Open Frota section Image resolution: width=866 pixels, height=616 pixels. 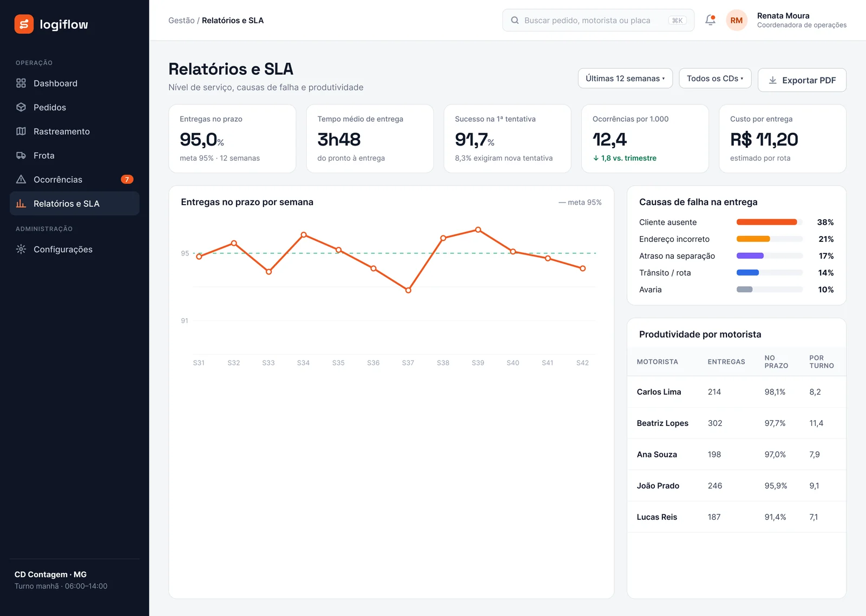(75, 155)
